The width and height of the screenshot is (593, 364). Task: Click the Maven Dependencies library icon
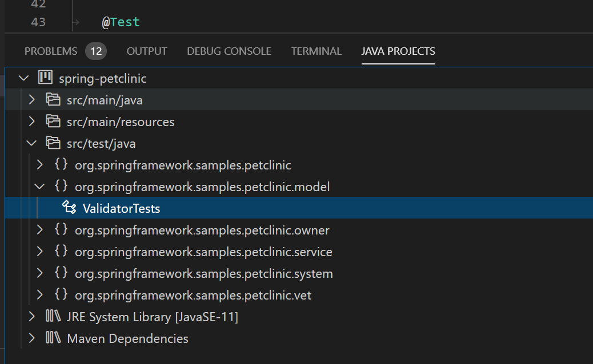point(53,338)
